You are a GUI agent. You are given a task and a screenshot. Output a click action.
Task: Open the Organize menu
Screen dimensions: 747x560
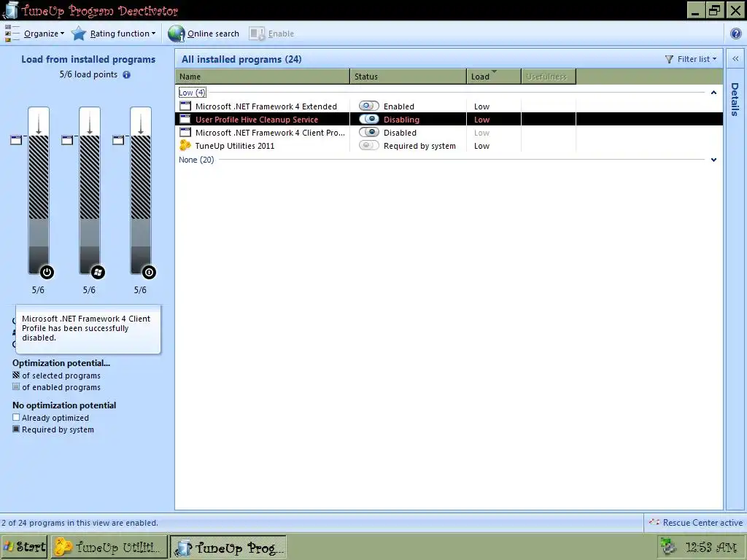click(x=44, y=34)
